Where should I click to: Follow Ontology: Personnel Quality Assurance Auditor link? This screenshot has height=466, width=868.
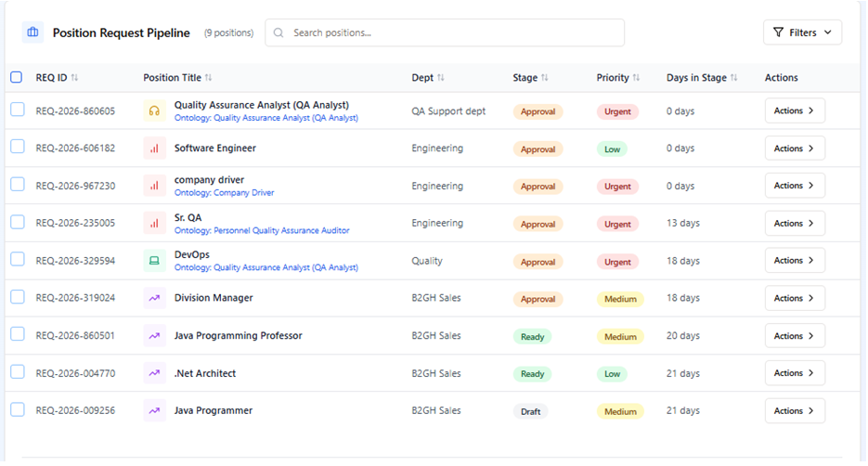tap(261, 230)
